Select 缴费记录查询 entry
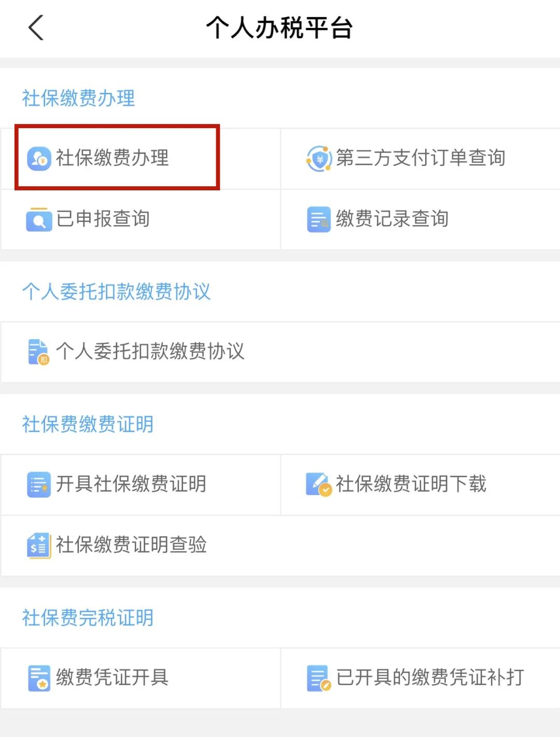This screenshot has height=737, width=560. coord(392,219)
